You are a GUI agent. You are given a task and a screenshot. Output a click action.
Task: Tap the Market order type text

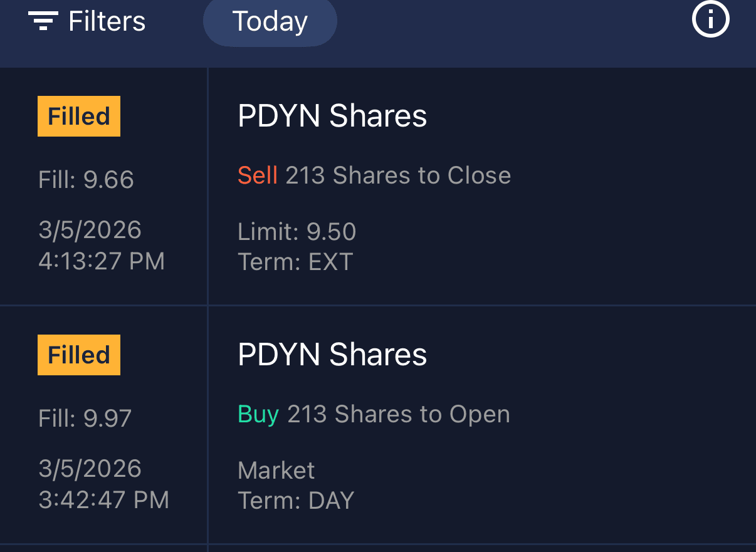coord(276,471)
